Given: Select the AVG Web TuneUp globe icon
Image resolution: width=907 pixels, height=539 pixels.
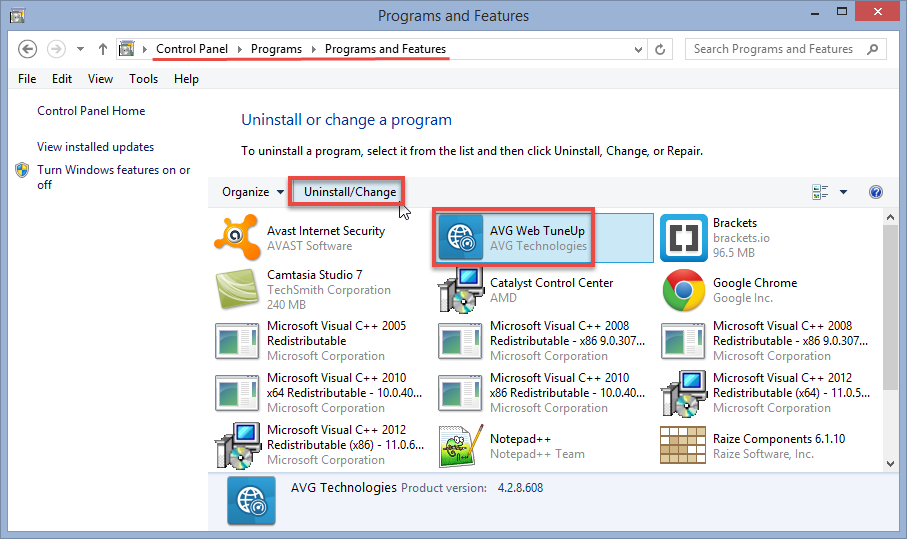Looking at the screenshot, I should coord(460,238).
